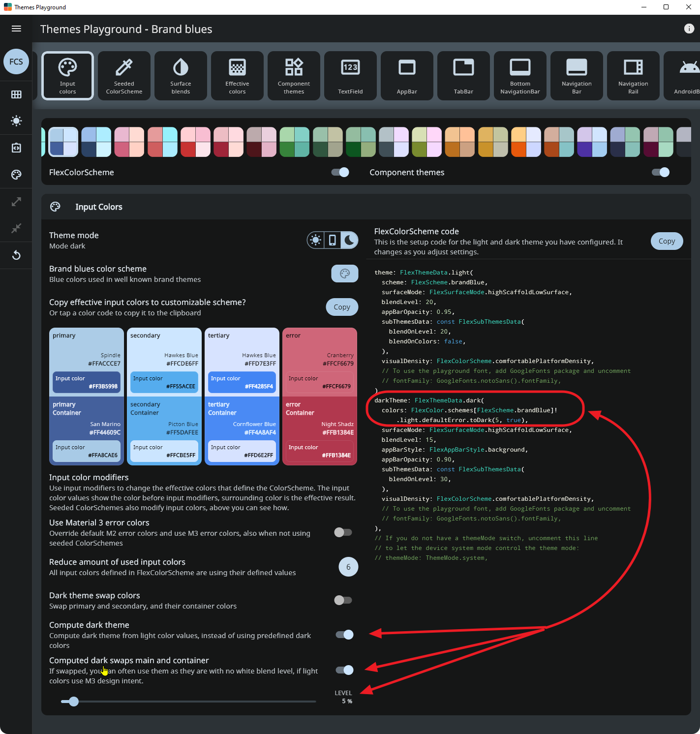This screenshot has width=700, height=734.
Task: Click the palette icon in the sidebar
Action: tap(16, 175)
